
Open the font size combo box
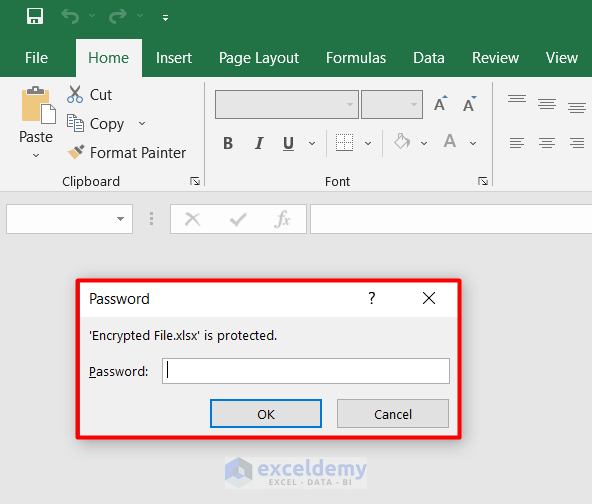392,104
